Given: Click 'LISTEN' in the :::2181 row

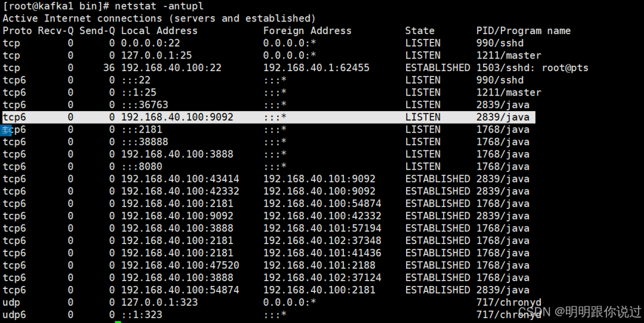Looking at the screenshot, I should click(423, 130).
